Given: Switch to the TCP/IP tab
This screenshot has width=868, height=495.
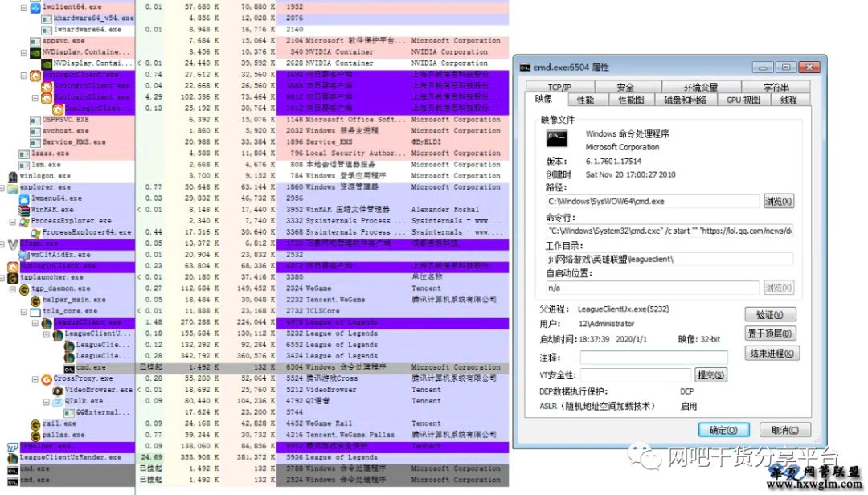Looking at the screenshot, I should click(x=559, y=87).
